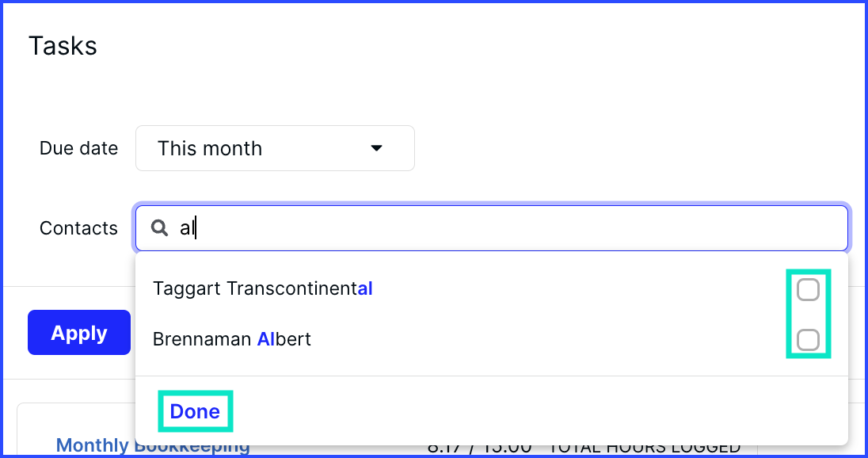Click the magnifier icon in Contacts search
Image resolution: width=868 pixels, height=458 pixels.
point(159,227)
